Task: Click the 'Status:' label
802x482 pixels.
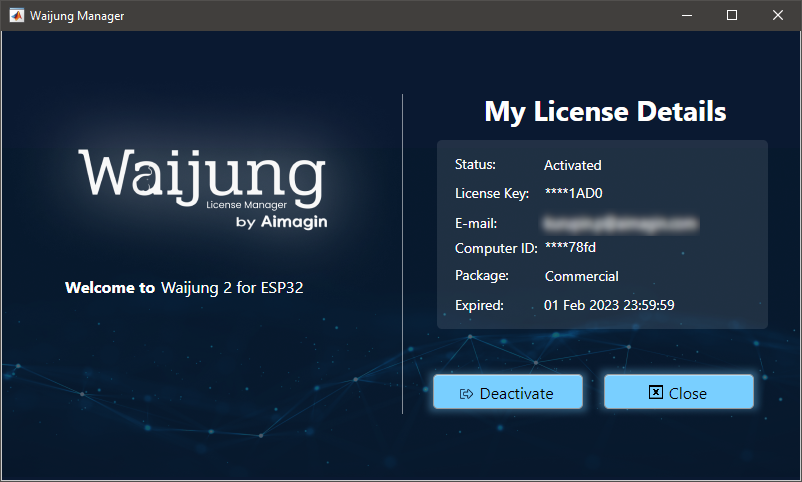Action: coord(475,164)
